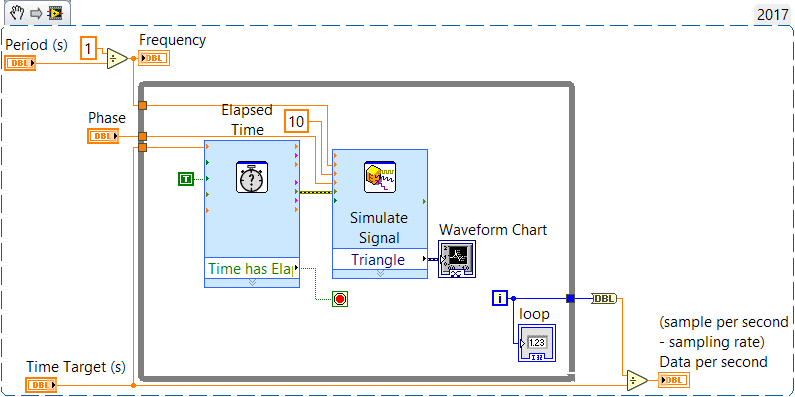The height and width of the screenshot is (397, 795).
Task: Select the Time Target (s) control terminal
Action: (41, 385)
